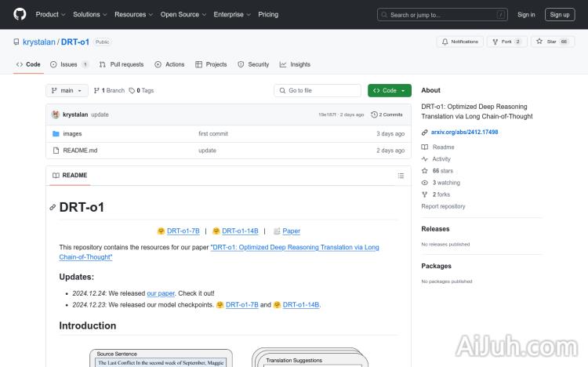Open the README.md file
Viewport: 588px width, 367px height.
click(80, 151)
